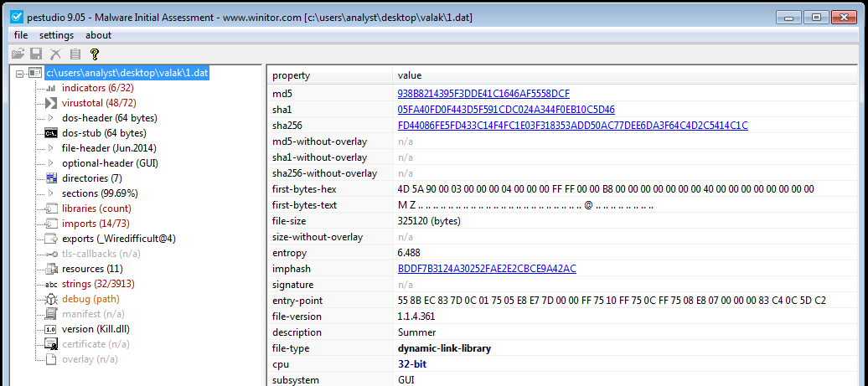This screenshot has height=386, width=868.
Task: Collapse the root 1.dat tree node
Action: click(20, 73)
